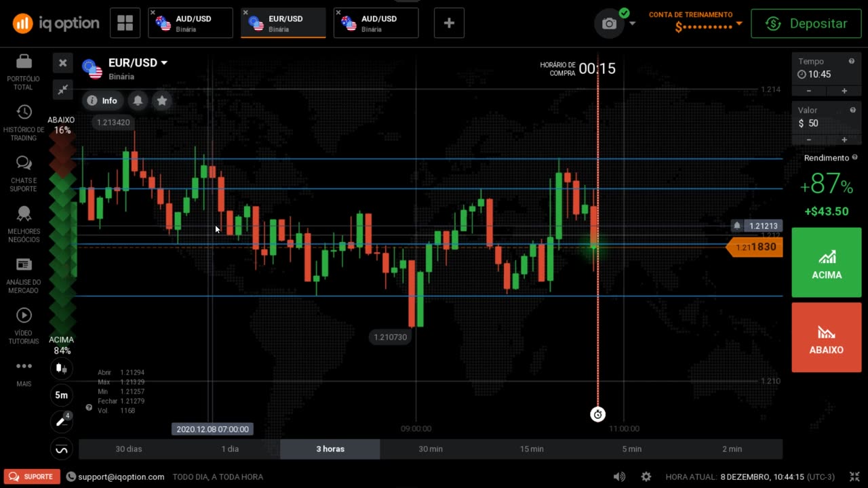868x488 pixels.
Task: Select the 30 min chart range
Action: coord(431,449)
